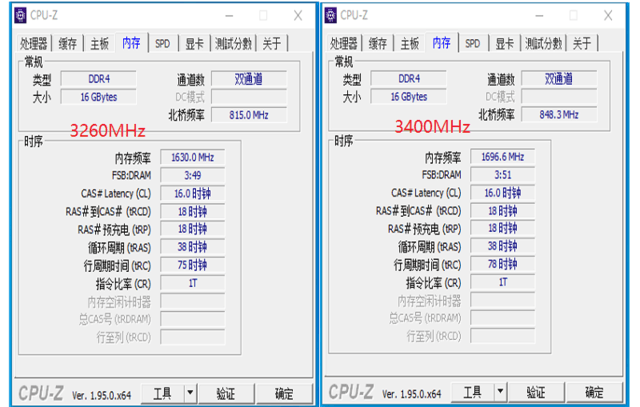Click CPU-Z app icon in right window title bar
640x407 pixels.
pyautogui.click(x=331, y=16)
